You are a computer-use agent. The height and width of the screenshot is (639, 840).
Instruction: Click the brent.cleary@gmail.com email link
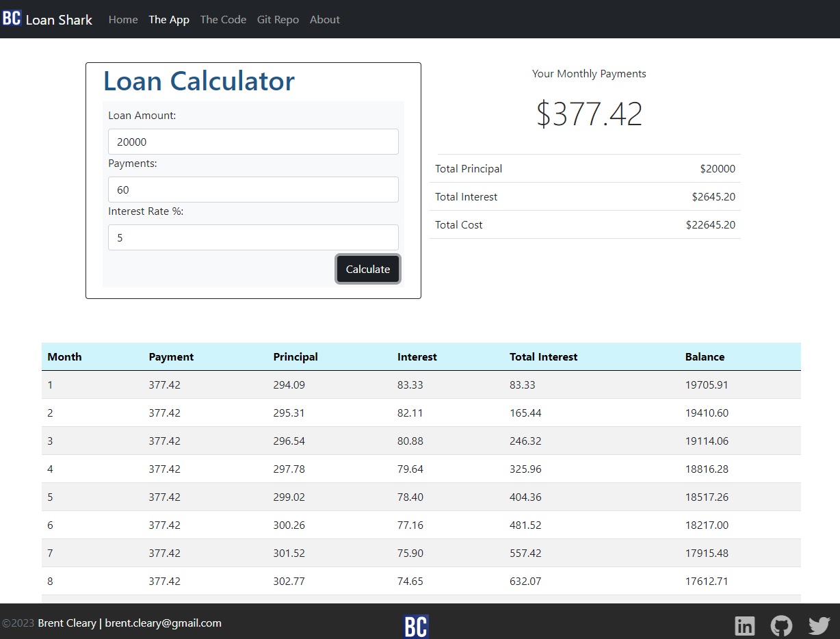(x=163, y=623)
